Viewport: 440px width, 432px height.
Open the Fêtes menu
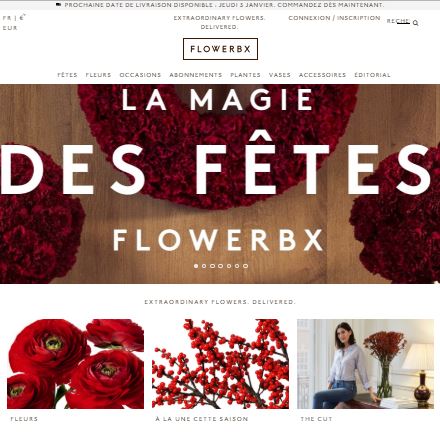pyautogui.click(x=67, y=75)
